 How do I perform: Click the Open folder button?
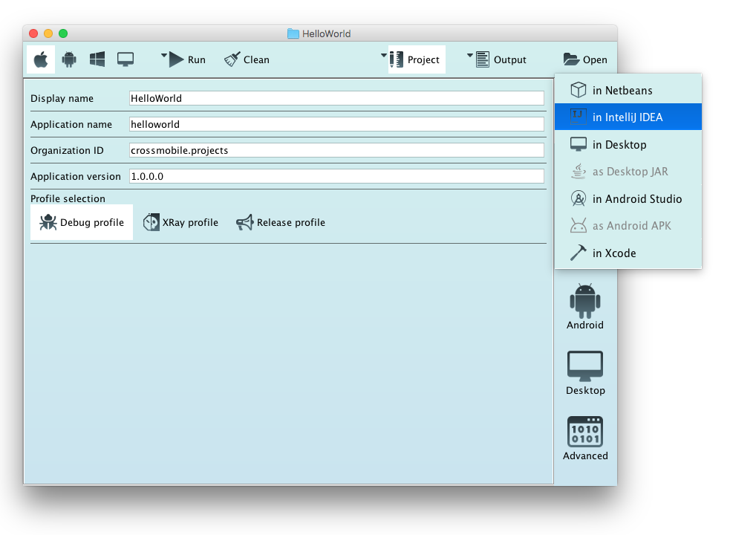coord(585,59)
